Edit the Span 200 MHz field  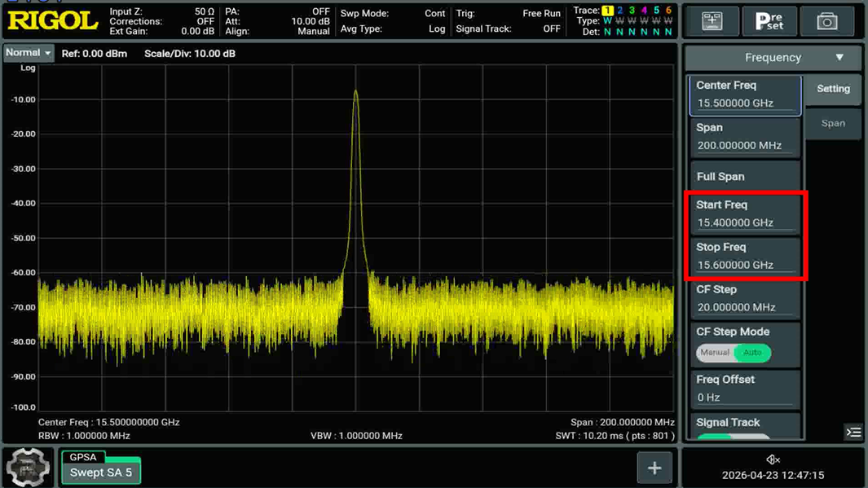pyautogui.click(x=745, y=137)
